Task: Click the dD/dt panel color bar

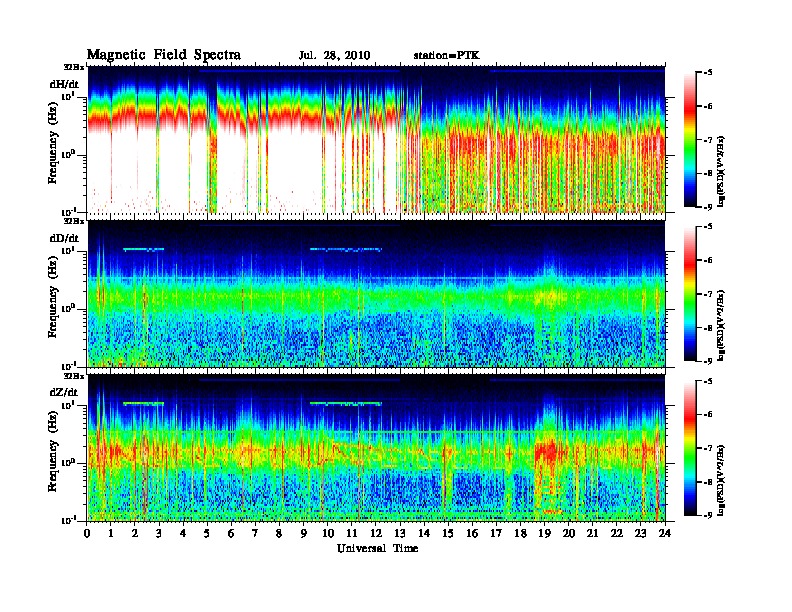Action: pyautogui.click(x=690, y=293)
